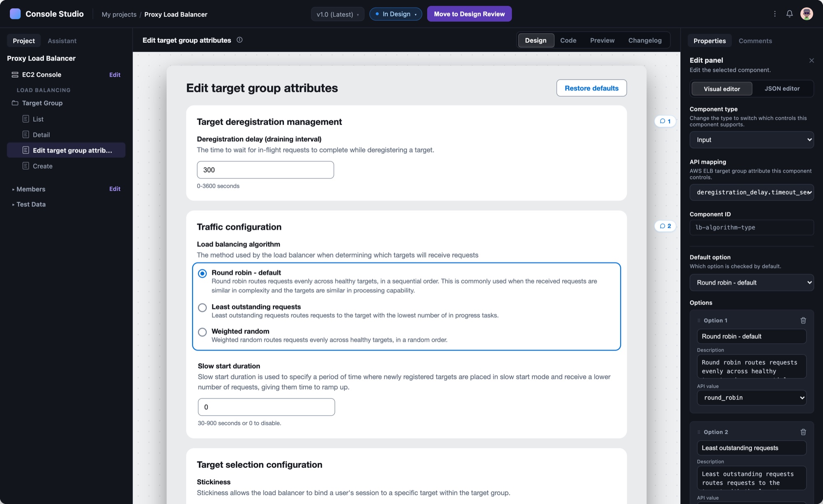Click Proxy Load Balancer breadcrumb
The width and height of the screenshot is (823, 504).
click(176, 14)
